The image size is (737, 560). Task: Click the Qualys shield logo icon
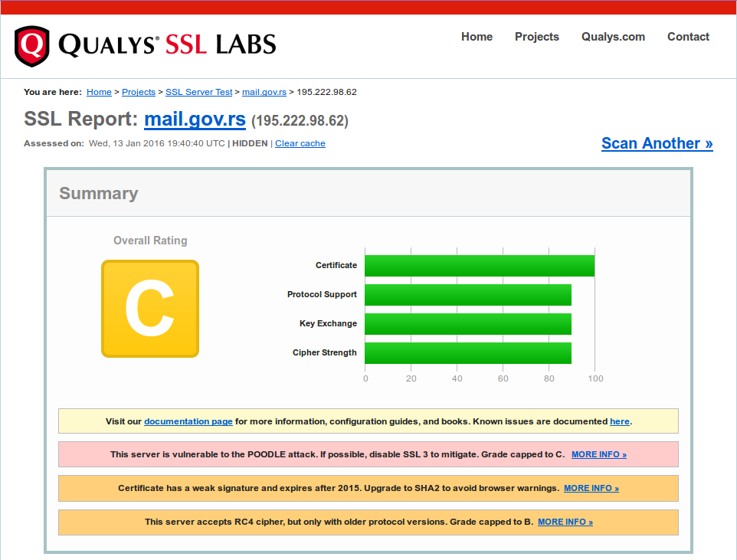click(31, 46)
